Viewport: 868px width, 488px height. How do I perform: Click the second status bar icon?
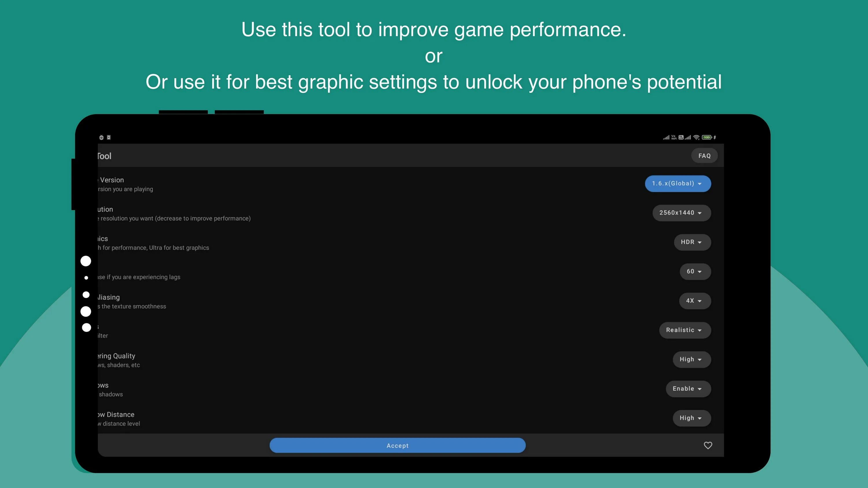[x=108, y=138]
